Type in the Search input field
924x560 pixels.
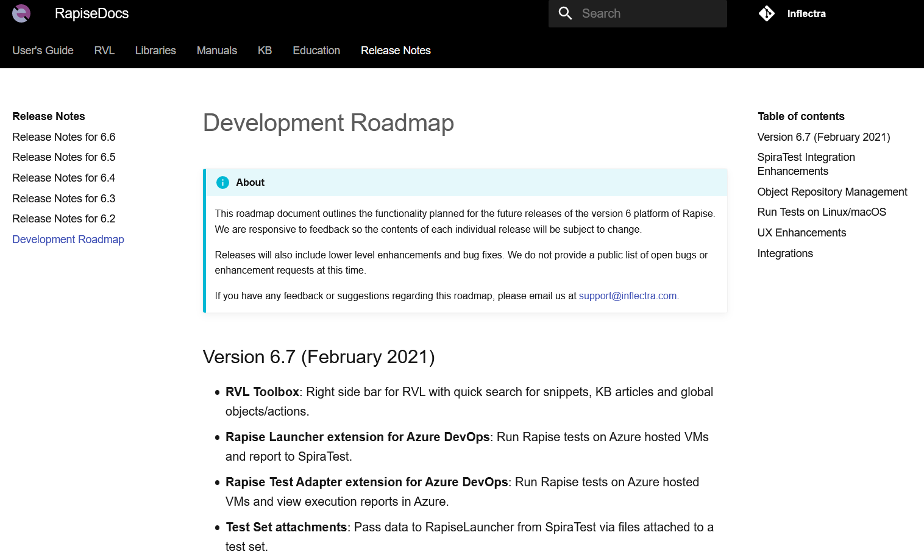pos(649,13)
